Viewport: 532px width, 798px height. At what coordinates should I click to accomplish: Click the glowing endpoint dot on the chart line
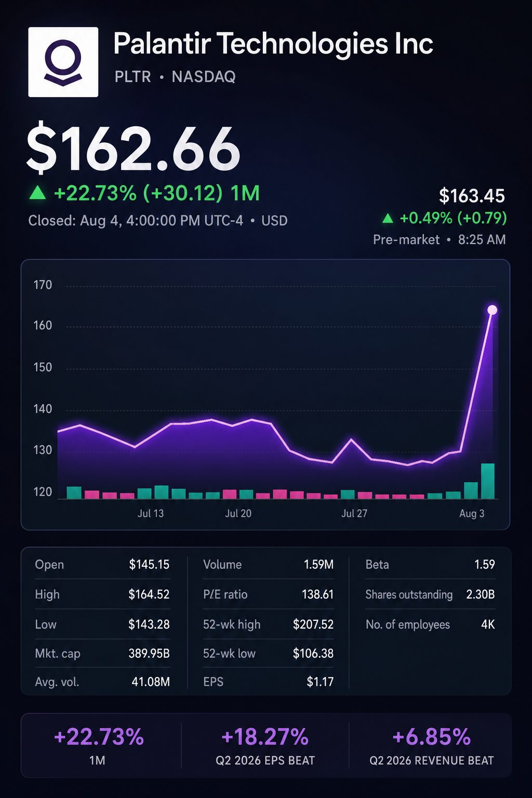tap(492, 310)
